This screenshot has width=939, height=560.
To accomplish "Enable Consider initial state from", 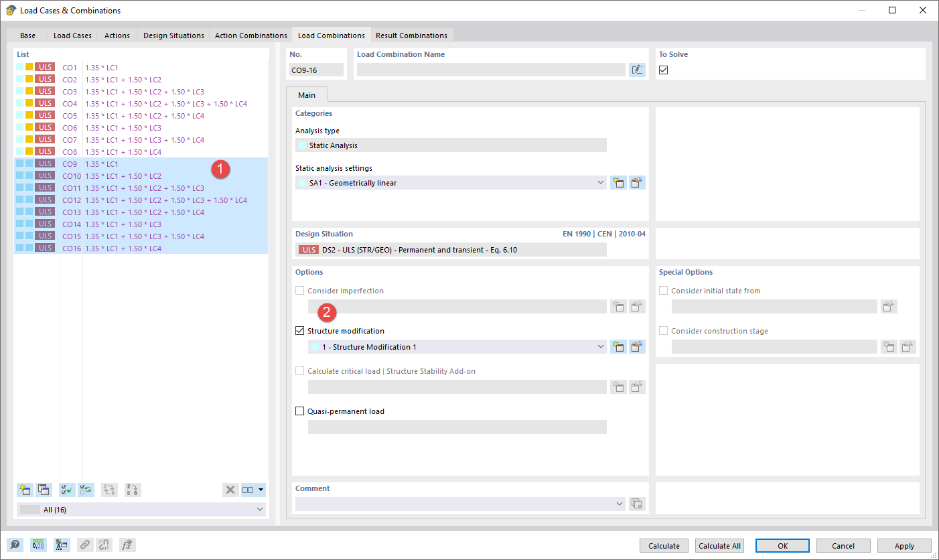I will [664, 291].
